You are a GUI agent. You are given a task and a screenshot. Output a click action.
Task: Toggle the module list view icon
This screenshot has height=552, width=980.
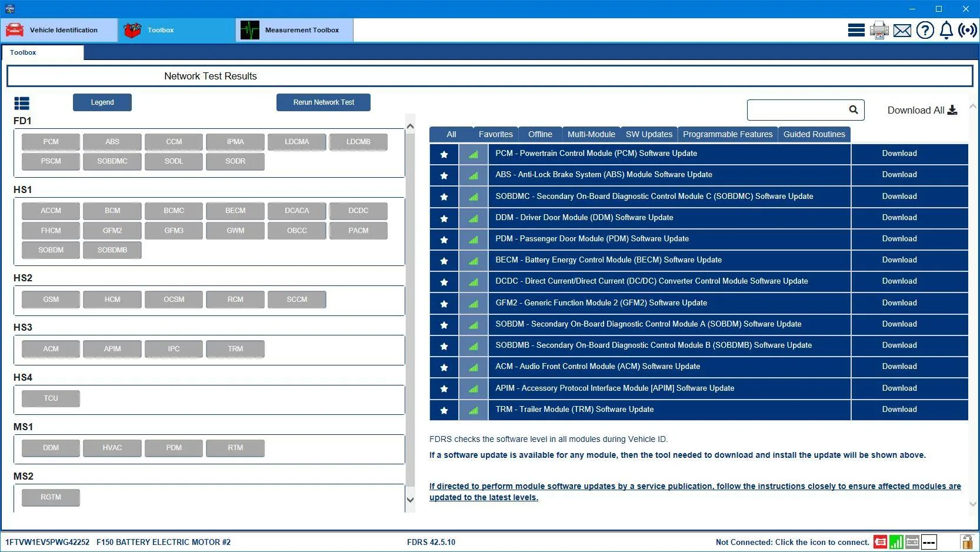(22, 104)
